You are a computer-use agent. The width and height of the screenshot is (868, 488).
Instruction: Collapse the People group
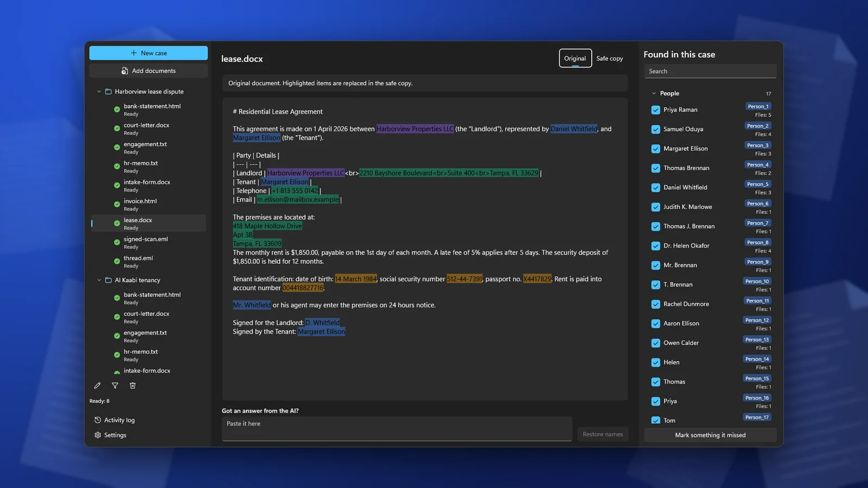[654, 93]
